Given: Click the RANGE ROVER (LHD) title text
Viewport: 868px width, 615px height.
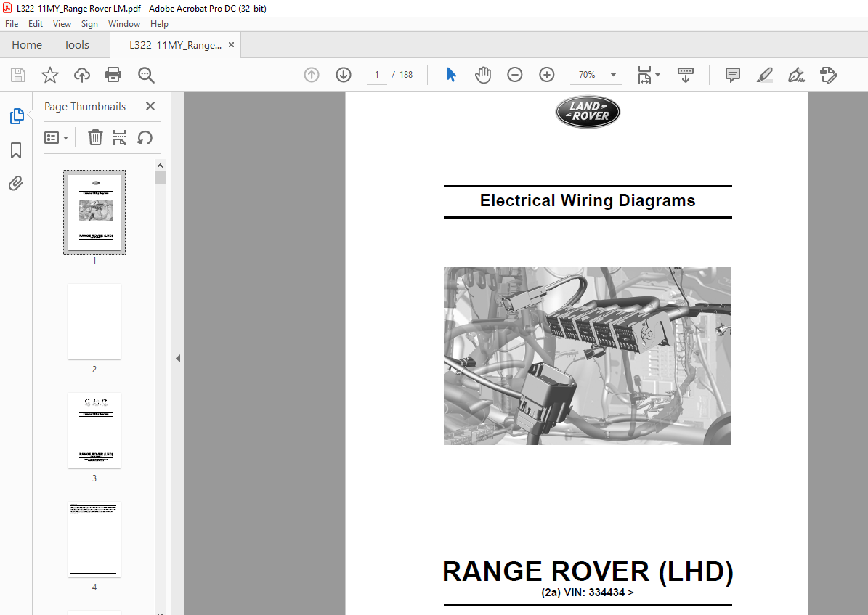Looking at the screenshot, I should [x=588, y=572].
